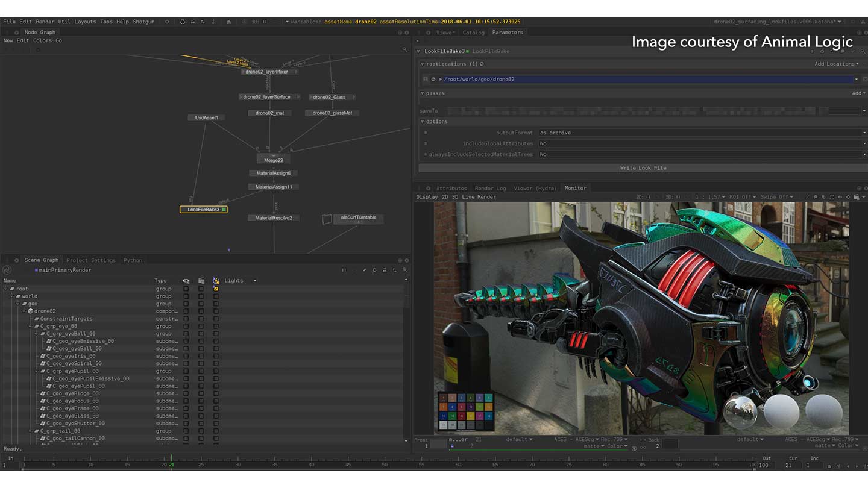Switch to the Python tab

point(133,260)
